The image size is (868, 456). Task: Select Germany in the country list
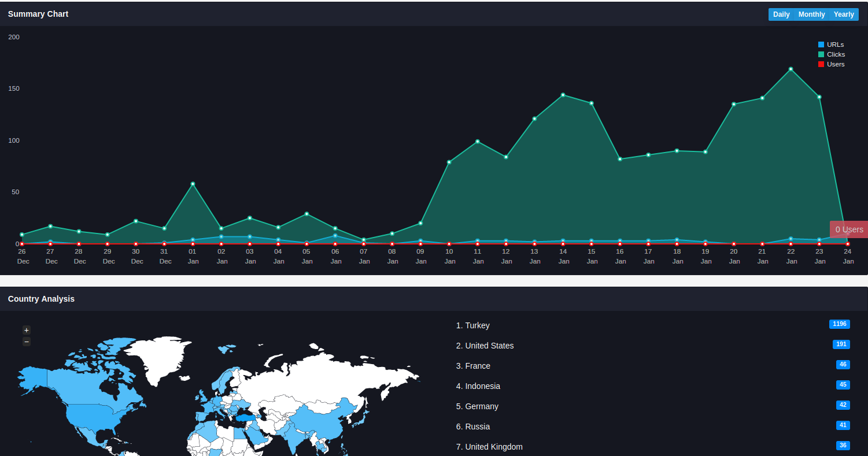tap(482, 406)
